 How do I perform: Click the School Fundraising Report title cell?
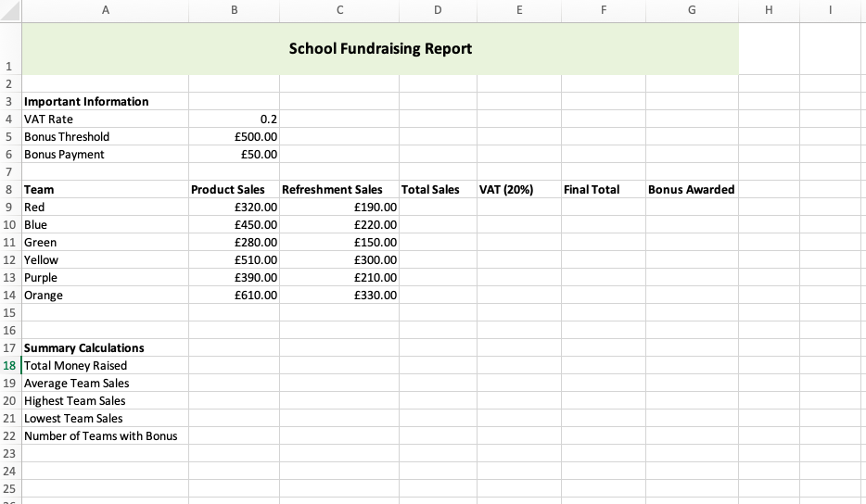(380, 49)
